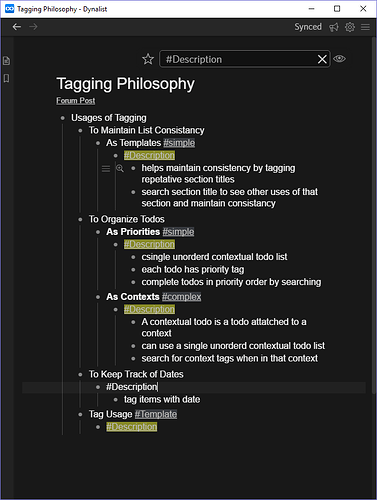Go back with the left arrow
Viewport: 377px width, 500px height.
[17, 27]
